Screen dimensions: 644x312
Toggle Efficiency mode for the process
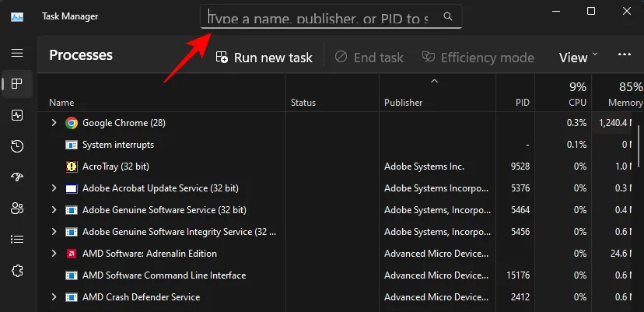point(478,57)
